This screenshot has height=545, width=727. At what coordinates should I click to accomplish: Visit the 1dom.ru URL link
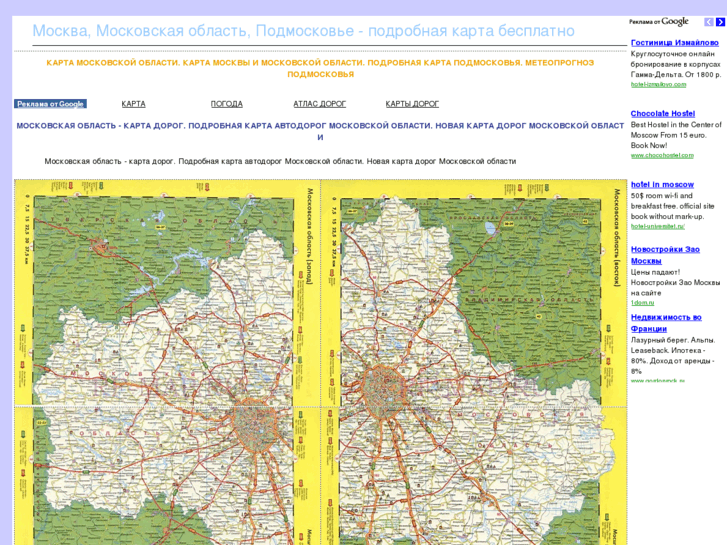tap(641, 302)
